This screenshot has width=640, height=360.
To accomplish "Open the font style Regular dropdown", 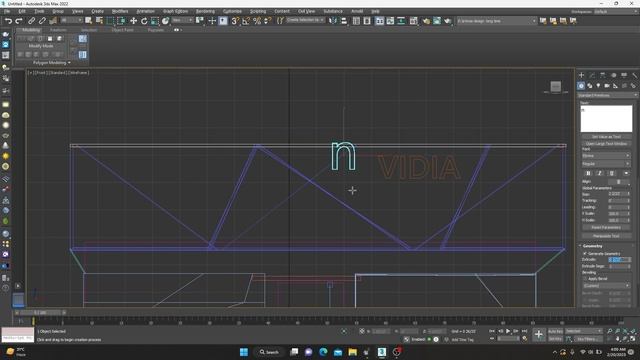I will tap(606, 164).
